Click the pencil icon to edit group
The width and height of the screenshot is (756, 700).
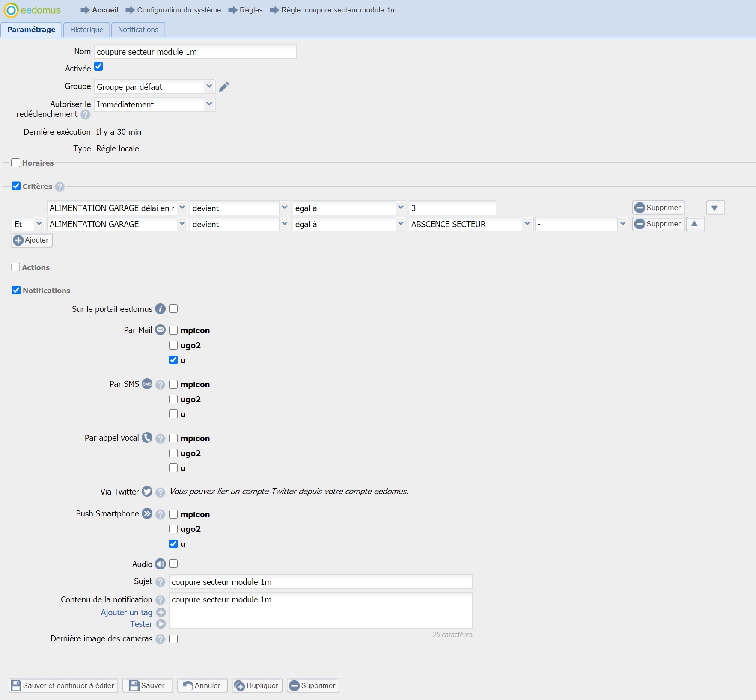[224, 87]
